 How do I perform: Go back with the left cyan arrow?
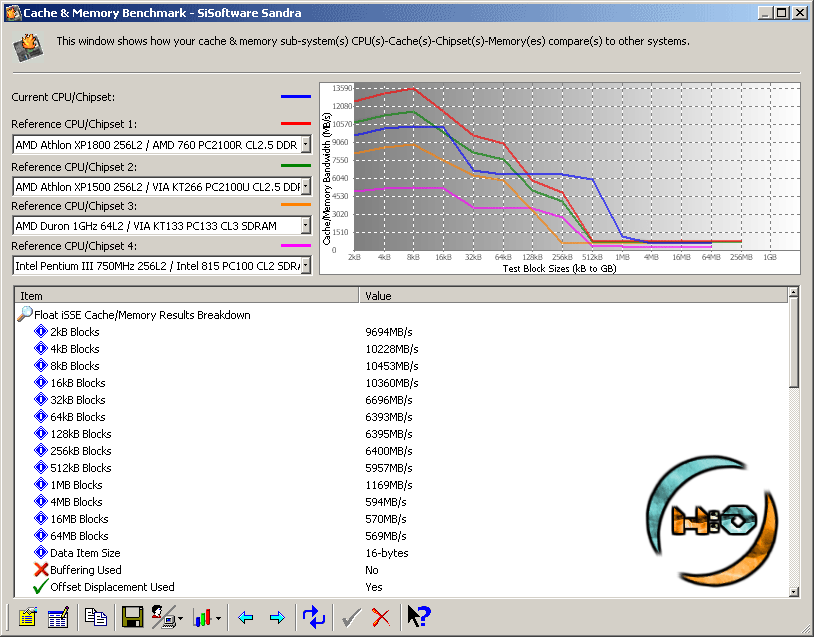coord(245,617)
